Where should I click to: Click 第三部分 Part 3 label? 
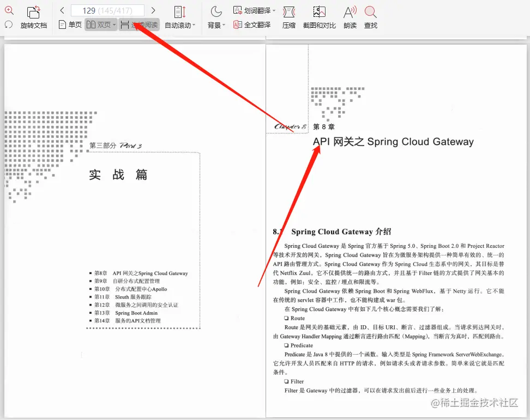tap(115, 145)
